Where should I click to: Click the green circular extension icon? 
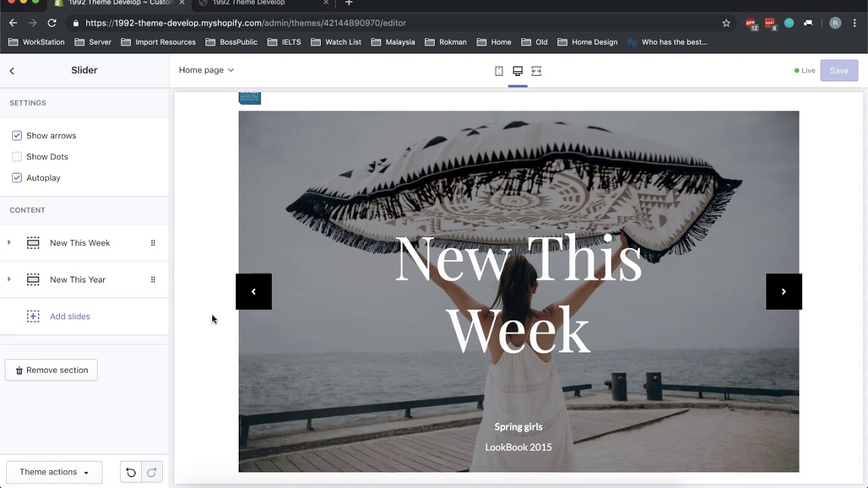coord(789,23)
